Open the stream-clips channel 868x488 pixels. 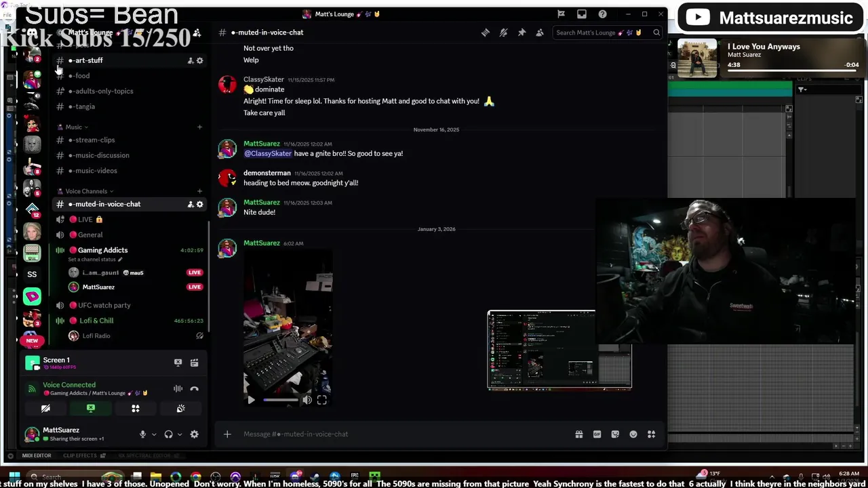point(129,140)
